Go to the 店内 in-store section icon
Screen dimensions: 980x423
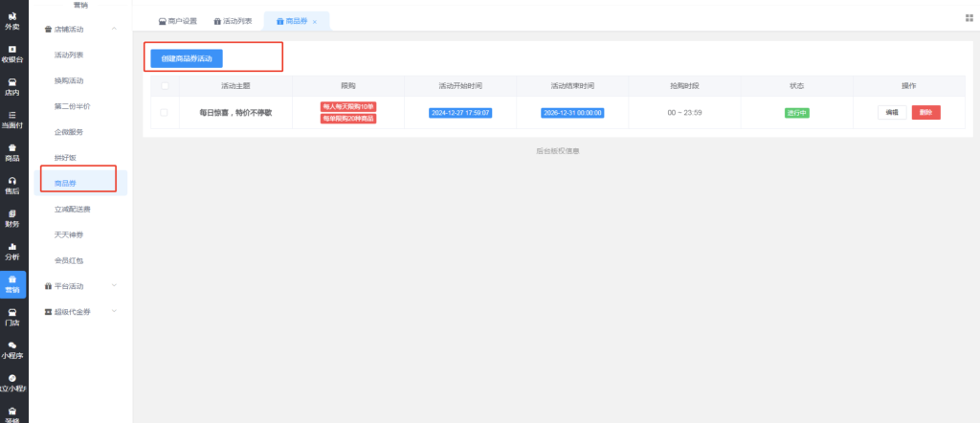click(x=11, y=86)
